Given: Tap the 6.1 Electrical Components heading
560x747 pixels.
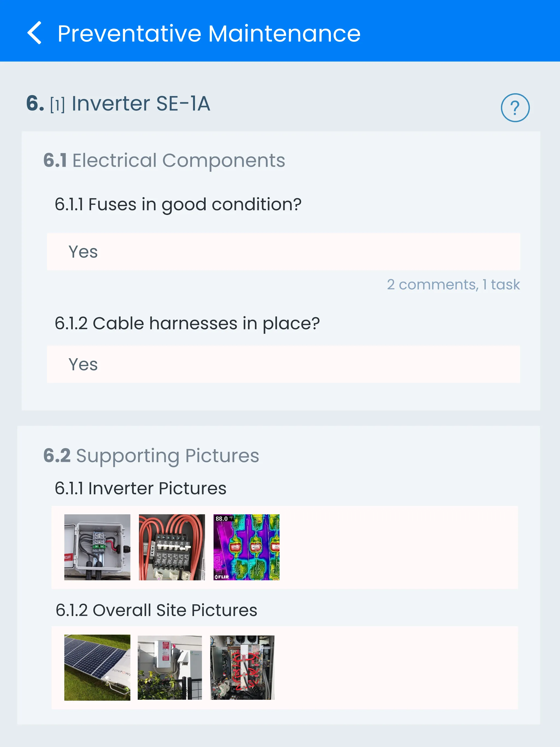Looking at the screenshot, I should (164, 160).
